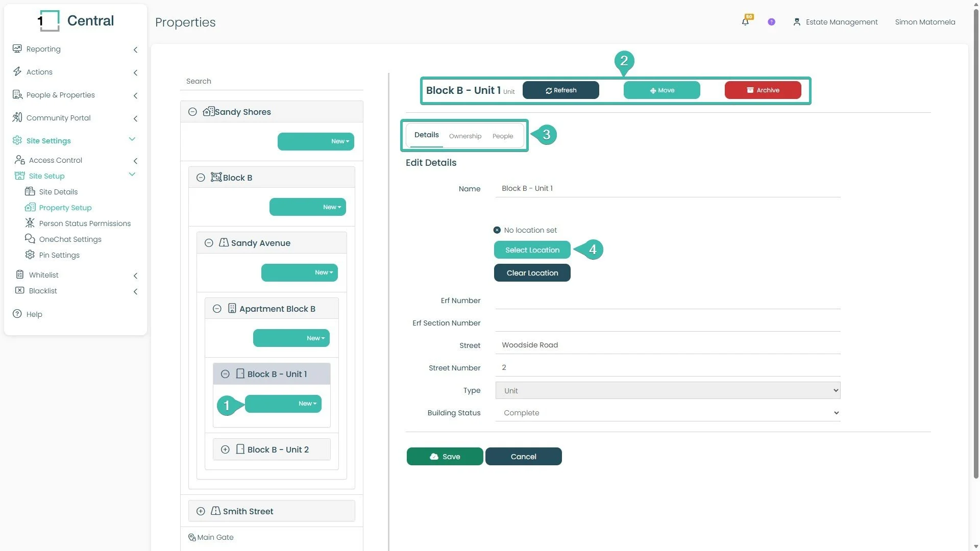Screen dimensions: 980x551
Task: Click the Erf Number input field
Action: [668, 300]
